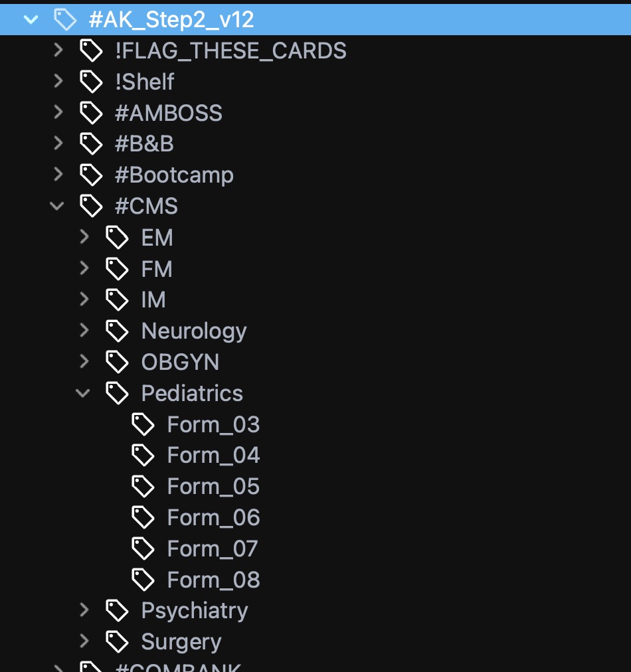631x672 pixels.
Task: Click the tag icon beside !Shelf
Action: pos(91,82)
